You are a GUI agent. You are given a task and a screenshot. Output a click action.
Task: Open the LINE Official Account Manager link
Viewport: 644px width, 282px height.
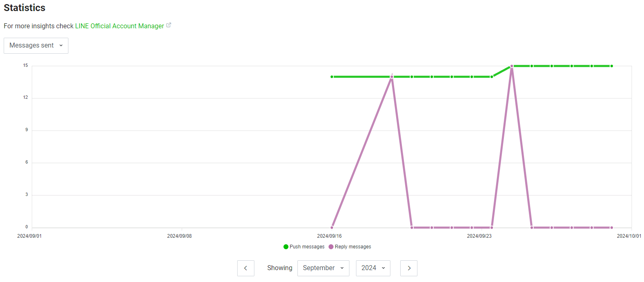click(119, 26)
